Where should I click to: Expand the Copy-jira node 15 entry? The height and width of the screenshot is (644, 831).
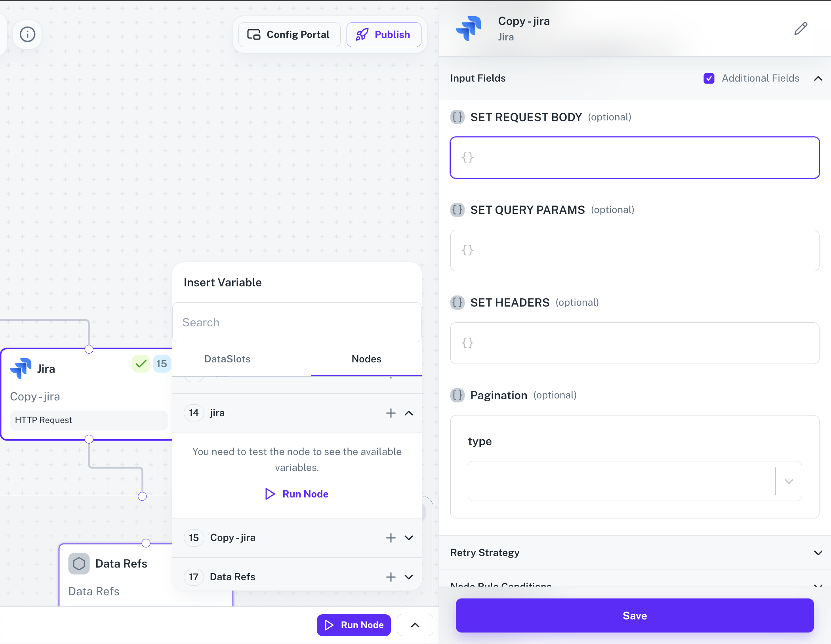pos(409,537)
